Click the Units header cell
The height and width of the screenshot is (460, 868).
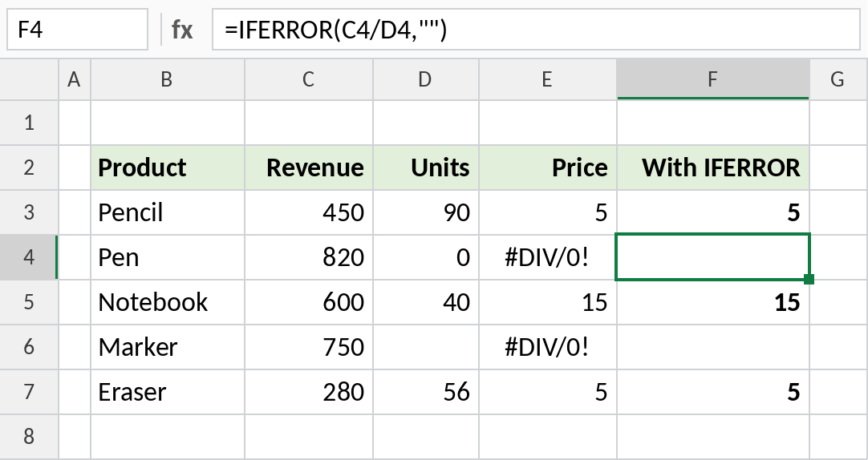coord(426,167)
